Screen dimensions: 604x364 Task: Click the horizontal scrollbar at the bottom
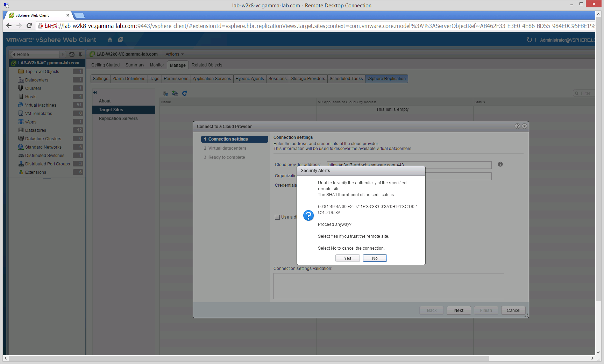tap(245, 358)
